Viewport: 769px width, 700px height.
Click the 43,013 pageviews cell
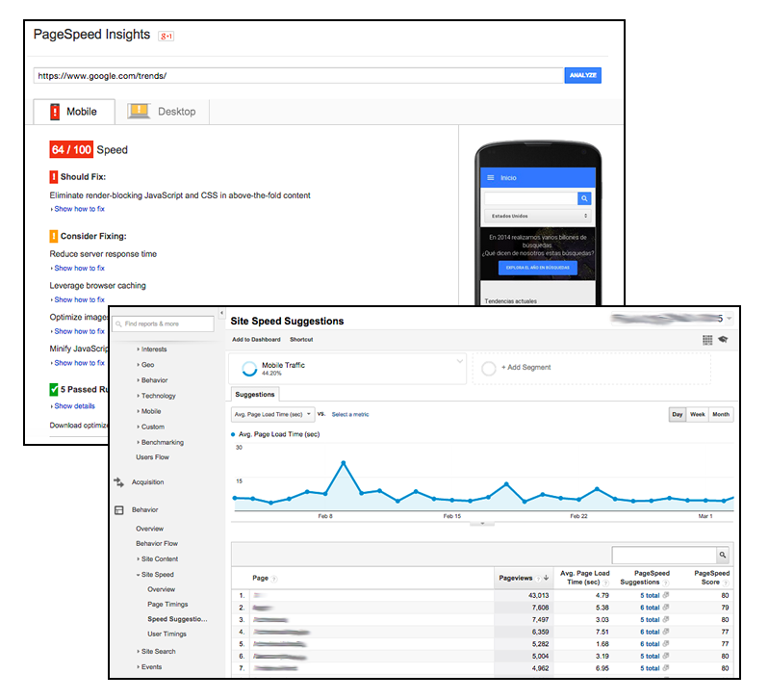(538, 595)
